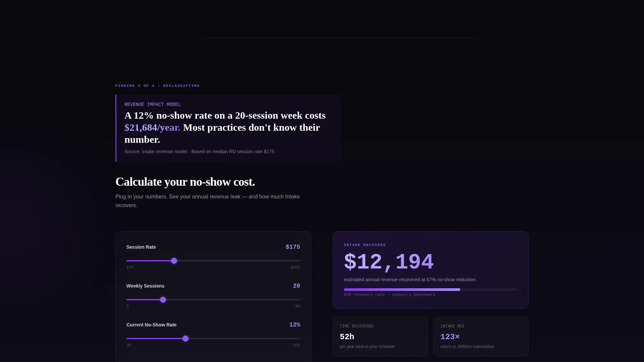Select the Time Recovered 52h card
644x362 pixels.
coord(380,337)
